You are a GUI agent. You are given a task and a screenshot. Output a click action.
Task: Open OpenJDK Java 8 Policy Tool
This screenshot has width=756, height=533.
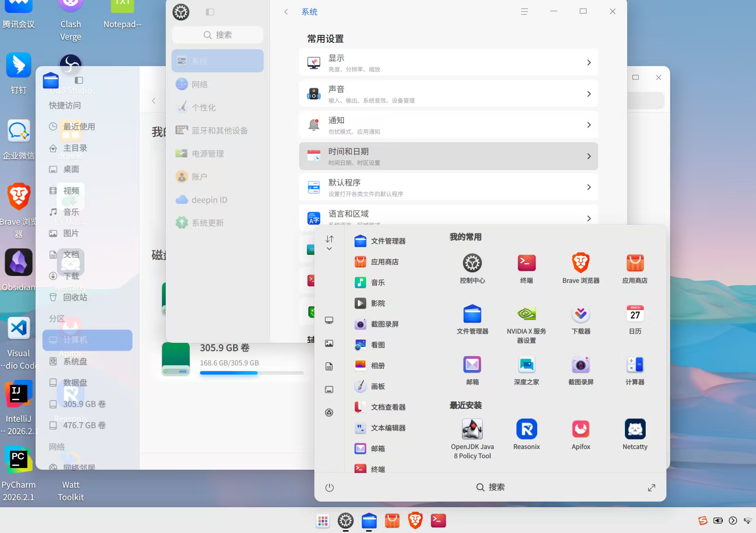pyautogui.click(x=472, y=439)
